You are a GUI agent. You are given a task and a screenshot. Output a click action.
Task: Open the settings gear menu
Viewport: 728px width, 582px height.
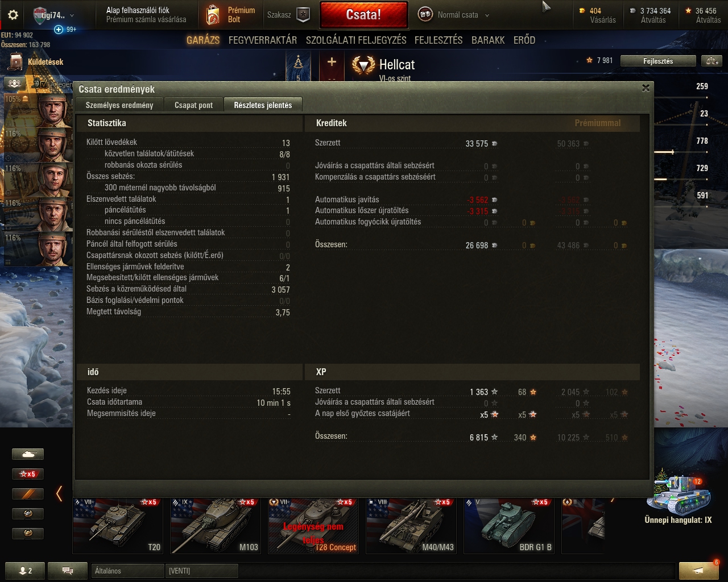13,15
